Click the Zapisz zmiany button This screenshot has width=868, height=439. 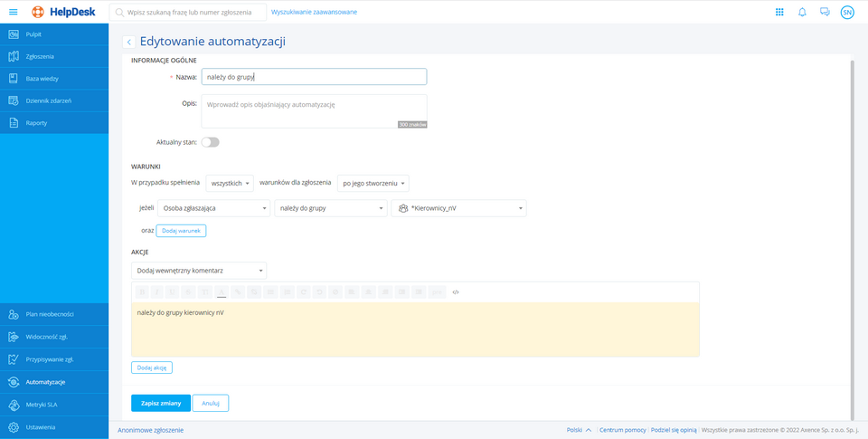[x=161, y=403]
